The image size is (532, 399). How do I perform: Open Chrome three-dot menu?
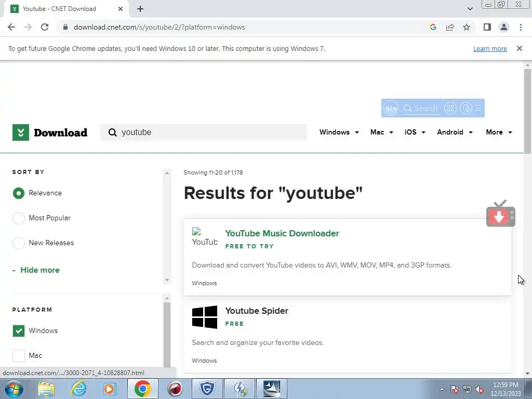521,27
